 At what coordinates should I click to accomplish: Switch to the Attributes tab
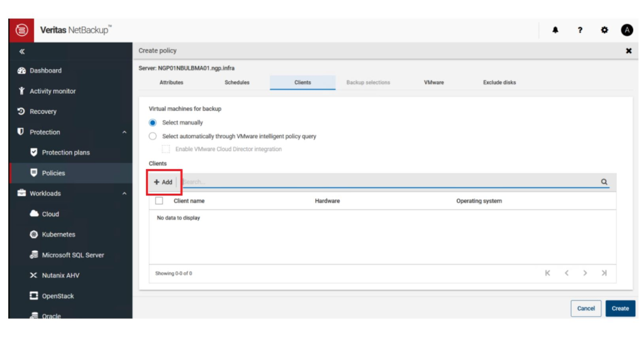click(171, 82)
